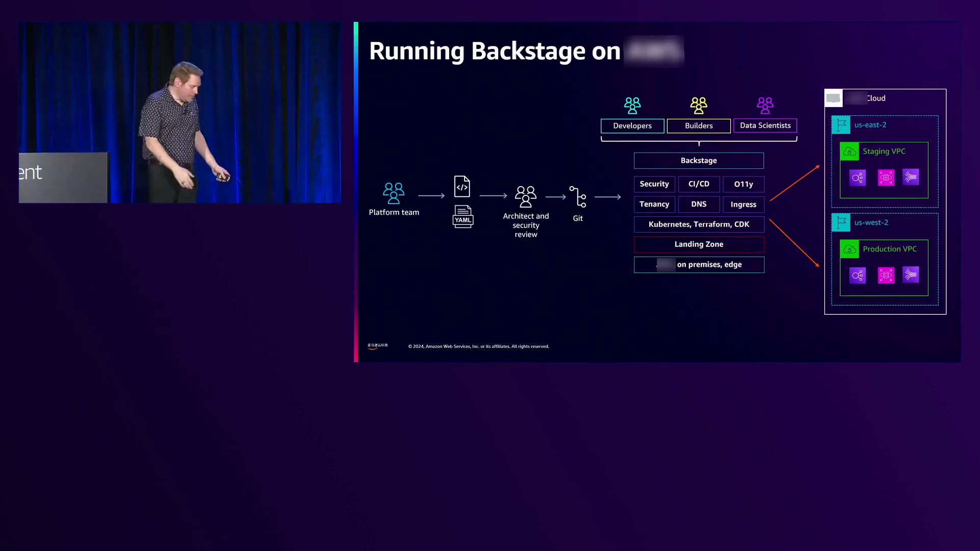Image resolution: width=980 pixels, height=551 pixels.
Task: Click the small logo in slide footer
Action: 378,346
